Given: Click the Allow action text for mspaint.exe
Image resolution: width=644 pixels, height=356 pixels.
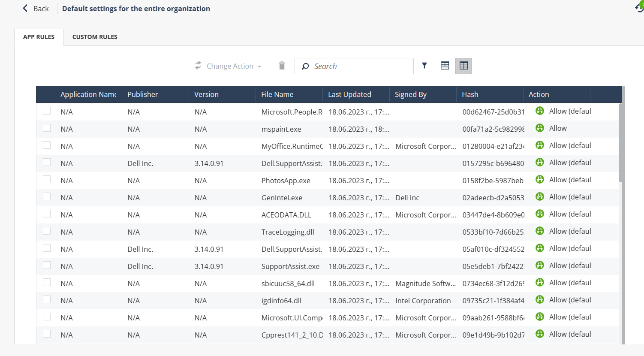Looking at the screenshot, I should click(558, 128).
